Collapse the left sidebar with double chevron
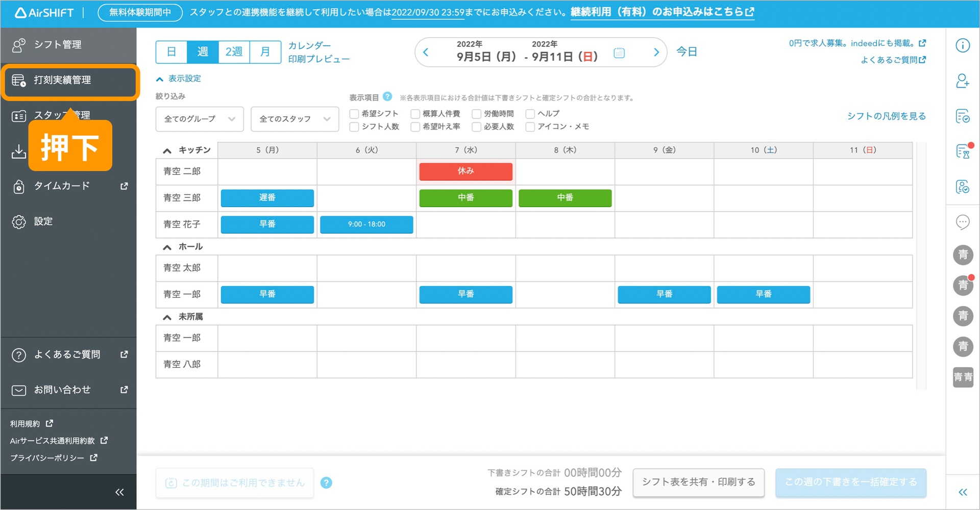The height and width of the screenshot is (510, 980). coord(119,492)
